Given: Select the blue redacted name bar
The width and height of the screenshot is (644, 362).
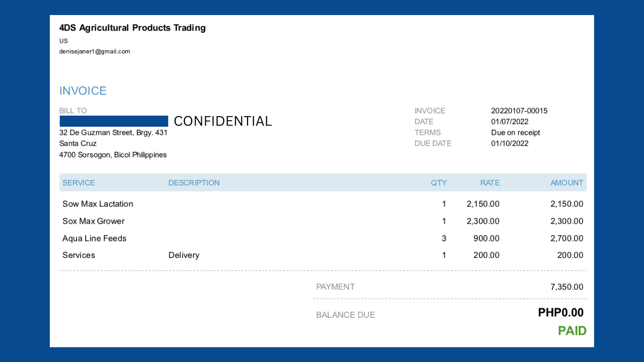Looking at the screenshot, I should (114, 121).
